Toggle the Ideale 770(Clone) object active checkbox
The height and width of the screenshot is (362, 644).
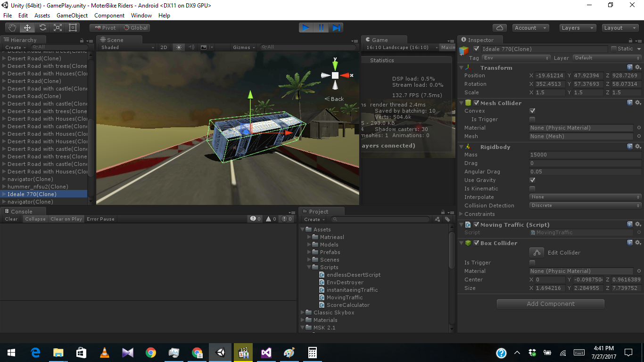pos(476,49)
